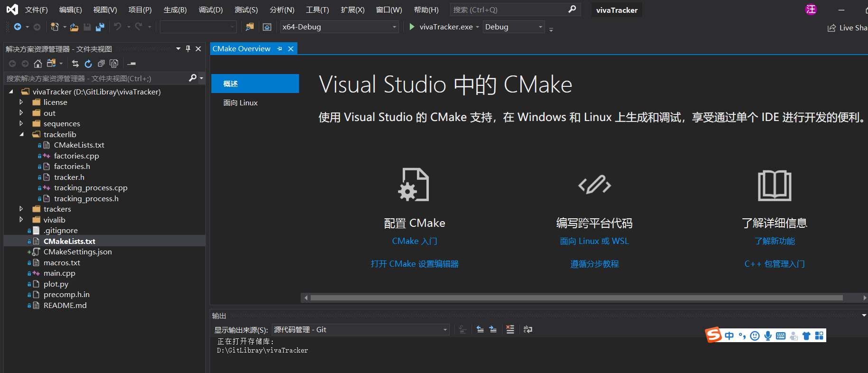
Task: Expand the out folder
Action: click(21, 113)
